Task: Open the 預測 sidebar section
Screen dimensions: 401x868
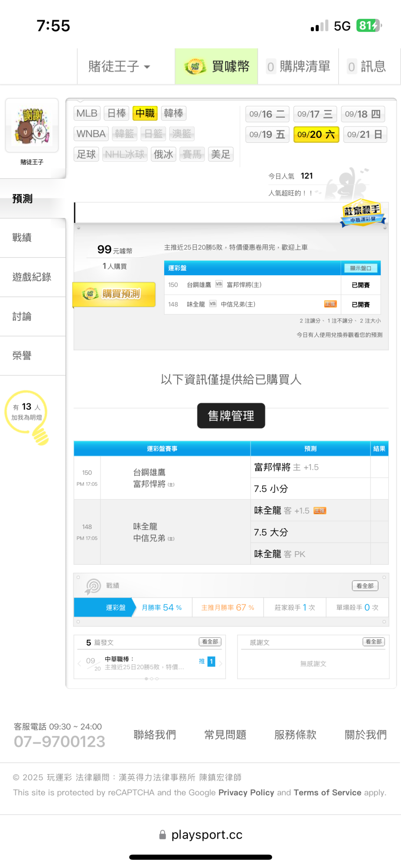Action: click(33, 199)
